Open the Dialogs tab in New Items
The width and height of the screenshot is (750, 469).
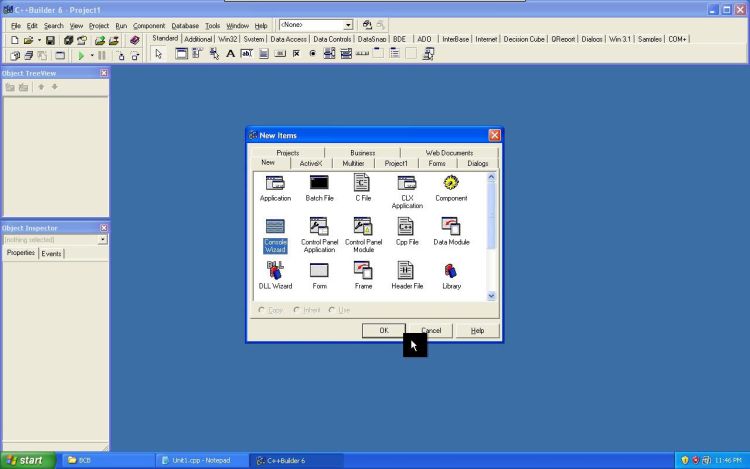coord(477,164)
